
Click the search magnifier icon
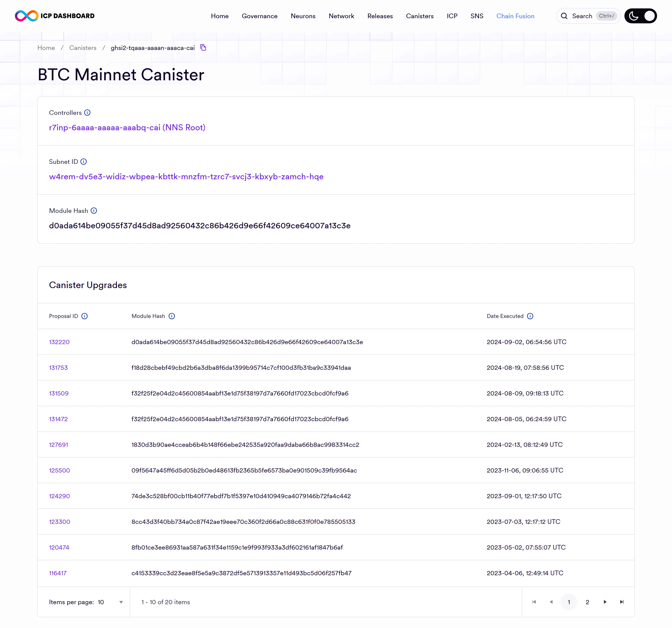point(564,16)
